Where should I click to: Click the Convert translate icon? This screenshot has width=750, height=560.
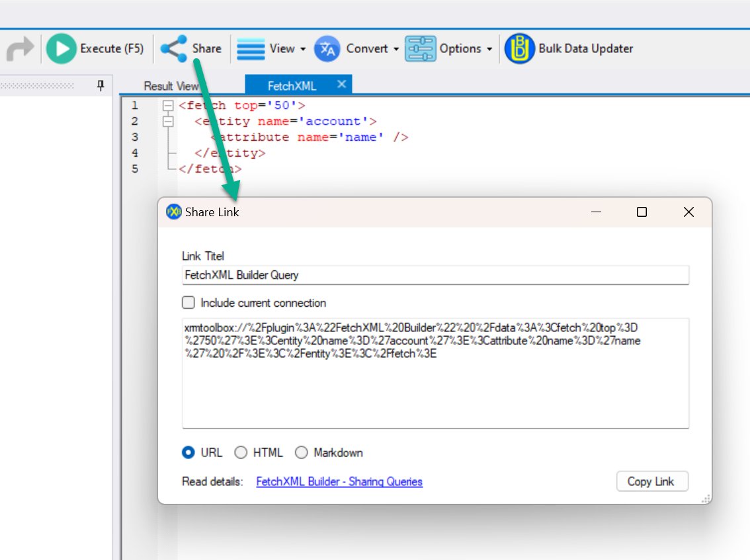[327, 49]
